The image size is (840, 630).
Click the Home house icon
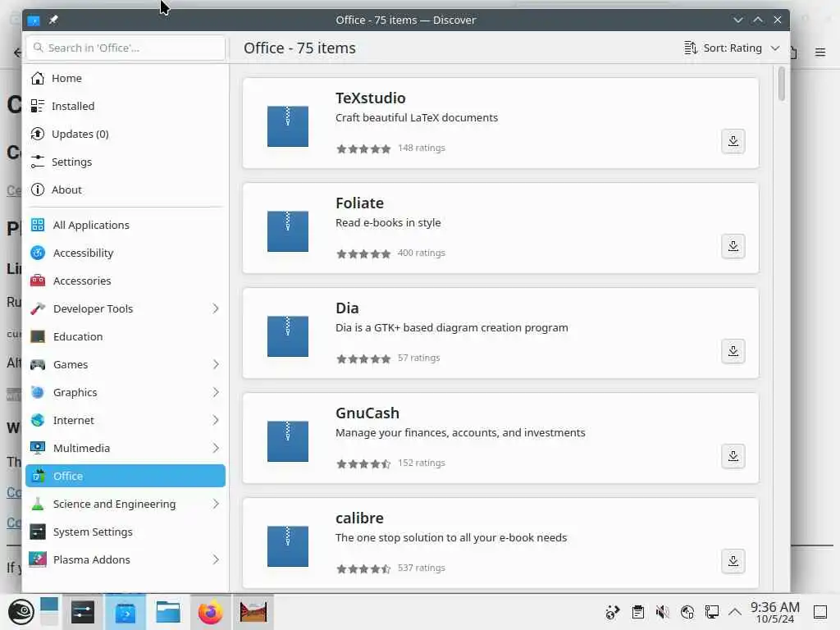coord(38,78)
